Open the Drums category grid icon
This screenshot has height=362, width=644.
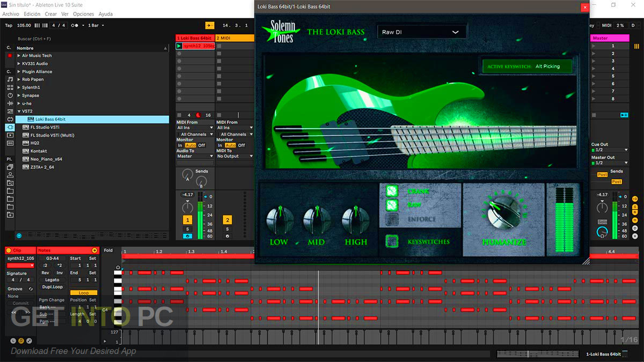(10, 87)
